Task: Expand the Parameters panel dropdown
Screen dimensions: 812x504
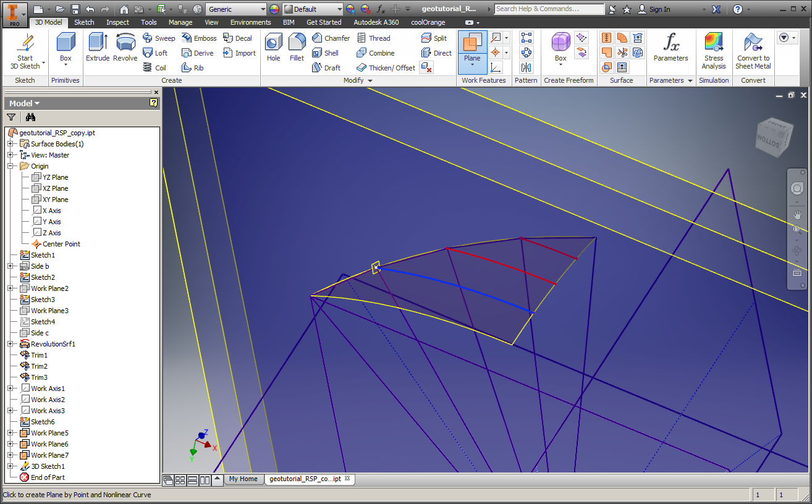Action: tap(690, 81)
